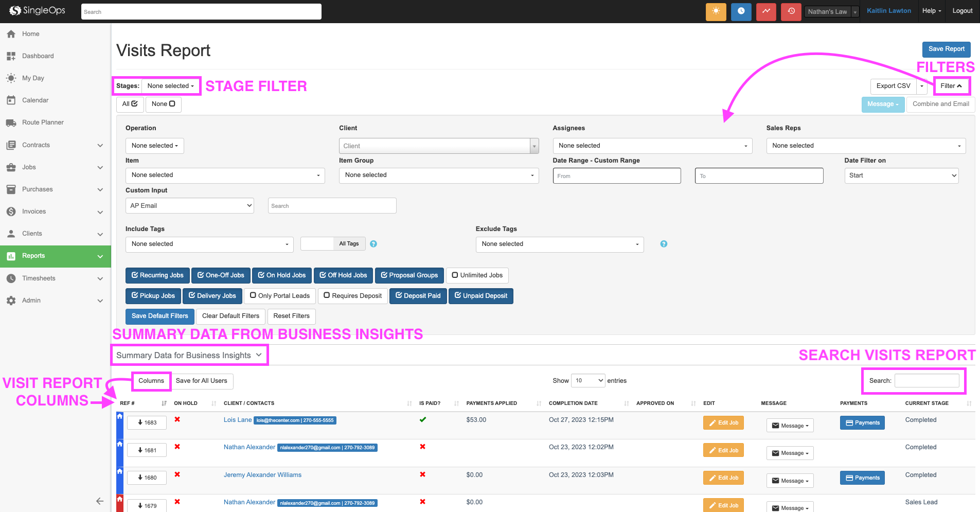Image resolution: width=980 pixels, height=512 pixels.
Task: Open the Help menu in top bar
Action: [x=931, y=11]
